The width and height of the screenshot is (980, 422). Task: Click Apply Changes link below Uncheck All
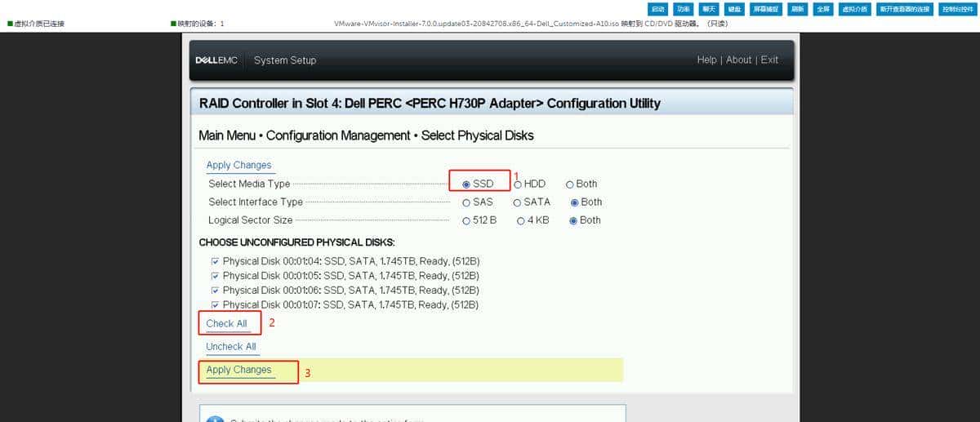(x=238, y=370)
